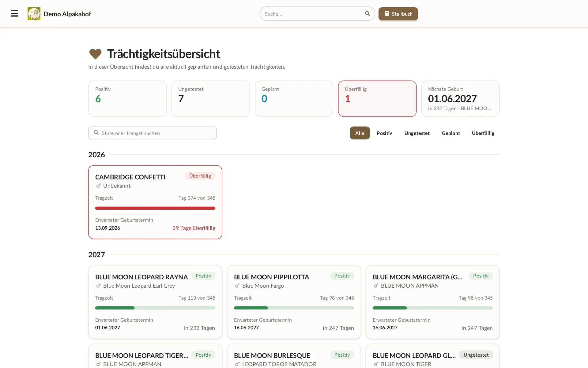Image resolution: width=588 pixels, height=368 pixels.
Task: Switch to the Positiv filter tab
Action: (384, 133)
